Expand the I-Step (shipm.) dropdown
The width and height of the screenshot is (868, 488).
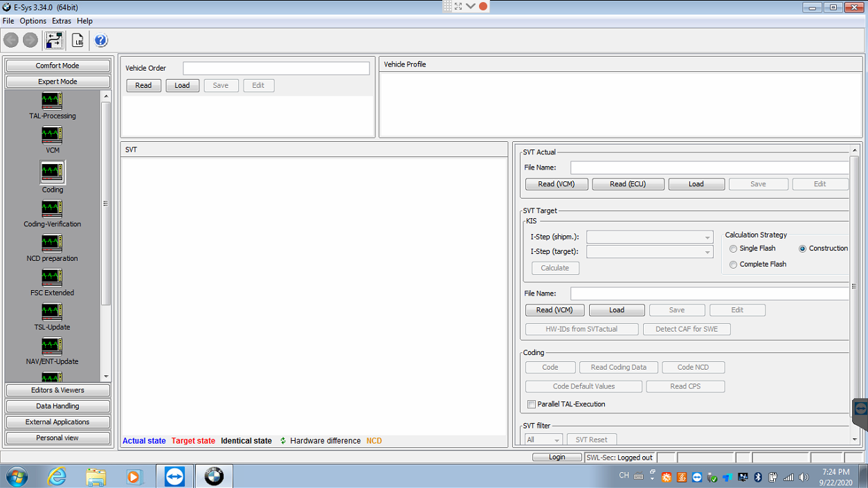(707, 237)
